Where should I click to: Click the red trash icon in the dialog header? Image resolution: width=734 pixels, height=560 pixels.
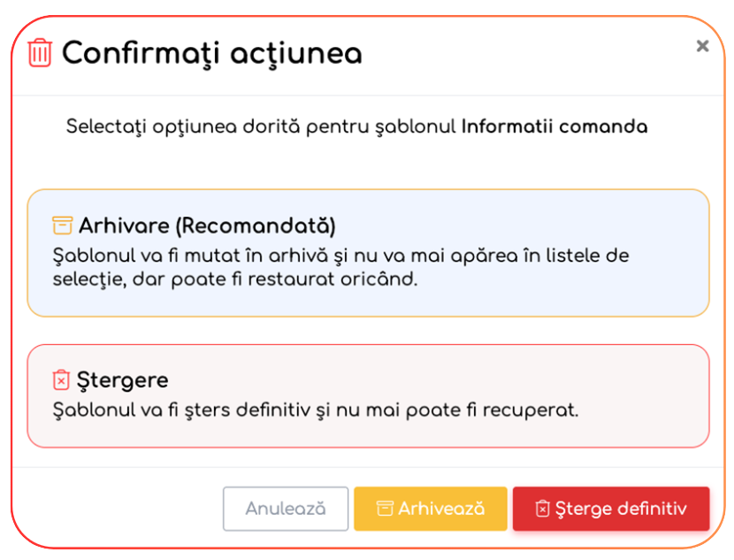click(40, 53)
